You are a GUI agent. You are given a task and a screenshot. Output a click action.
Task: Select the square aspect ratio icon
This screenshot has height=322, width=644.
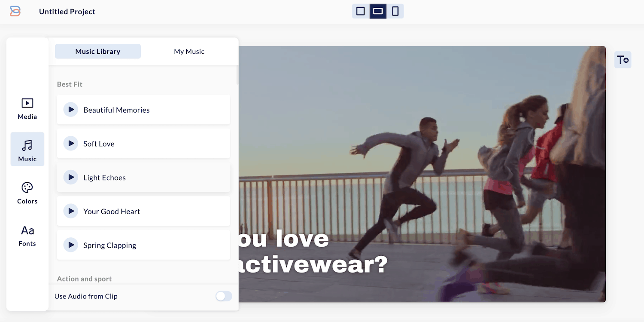coord(361,11)
